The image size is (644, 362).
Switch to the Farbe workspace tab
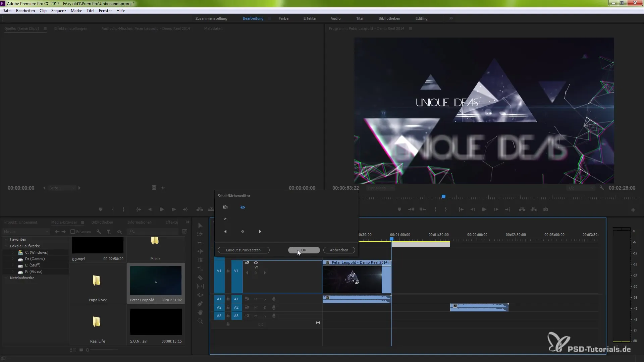point(283,18)
